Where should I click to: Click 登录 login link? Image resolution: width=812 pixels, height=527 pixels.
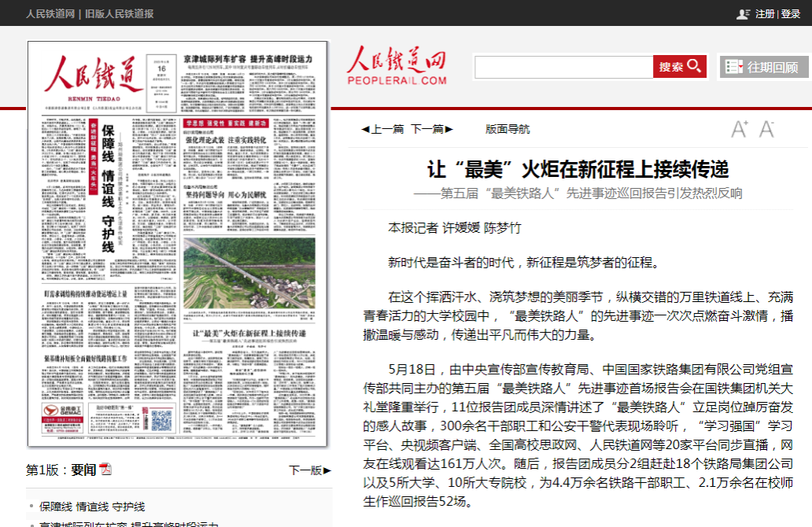click(x=791, y=13)
